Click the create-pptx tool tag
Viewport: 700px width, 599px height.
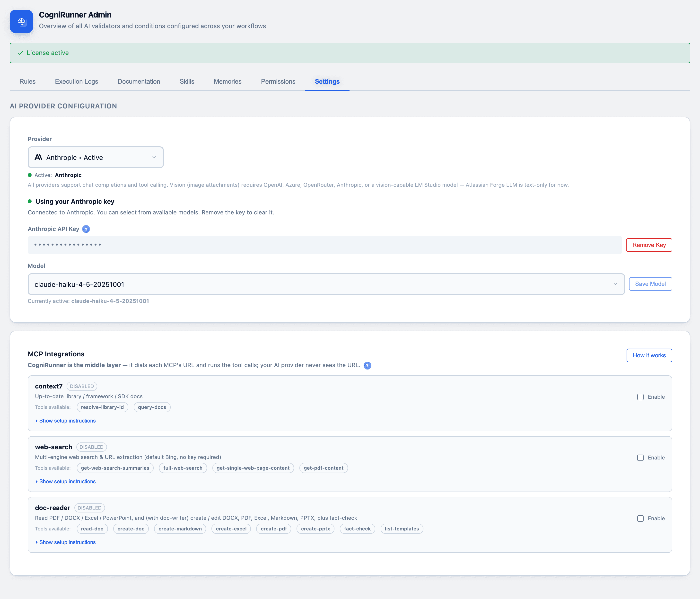315,529
